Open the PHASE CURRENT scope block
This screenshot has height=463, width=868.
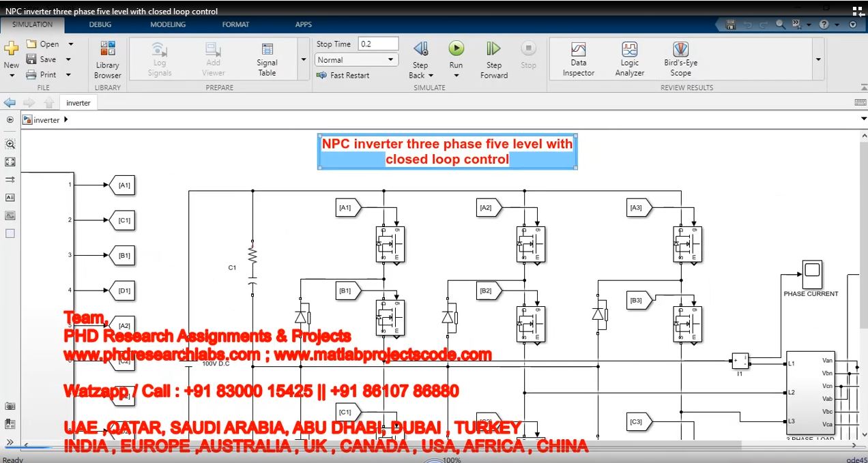(811, 273)
